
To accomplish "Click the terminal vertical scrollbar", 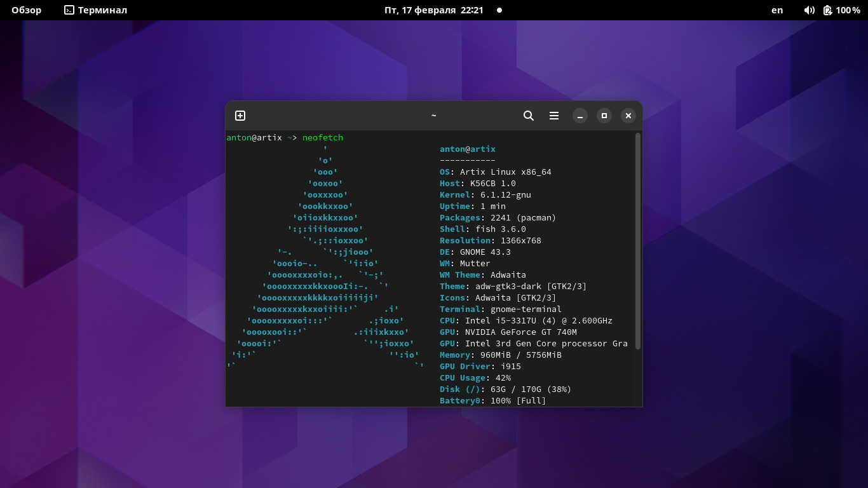I will pos(637,241).
